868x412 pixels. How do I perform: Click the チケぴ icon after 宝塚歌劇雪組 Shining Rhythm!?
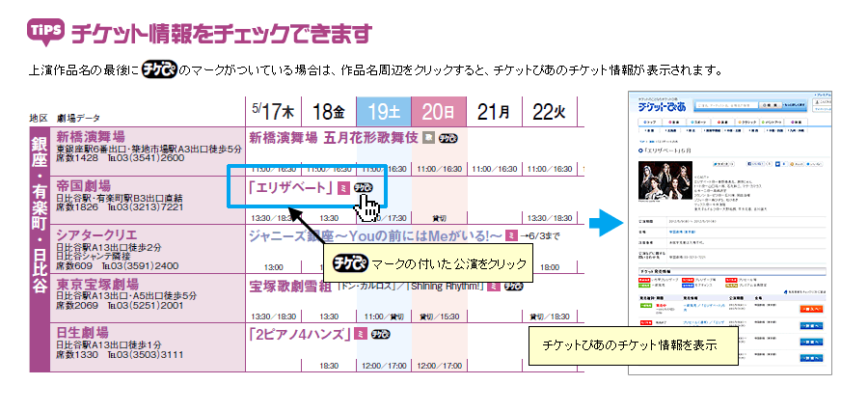click(513, 287)
